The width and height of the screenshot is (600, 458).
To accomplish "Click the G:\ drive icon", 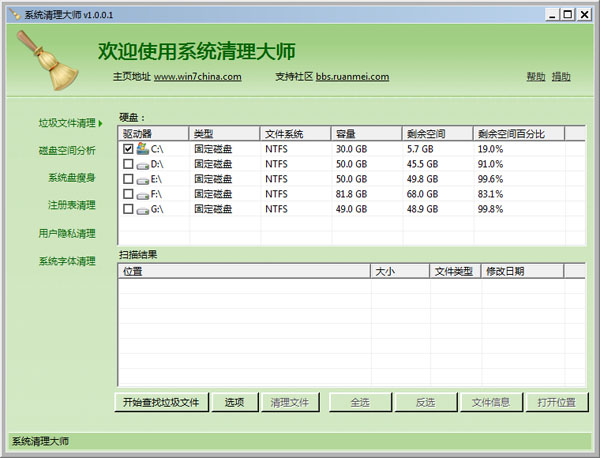I will point(143,208).
